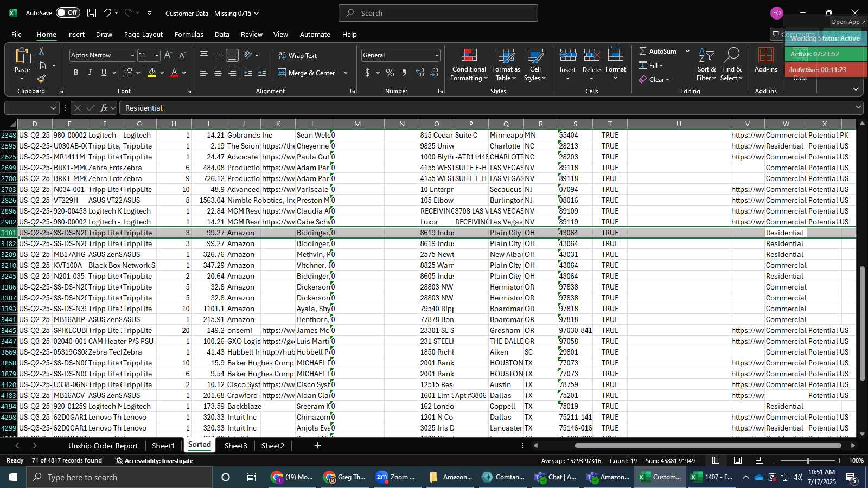Apply the Percent Style format
Image resolution: width=868 pixels, height=488 pixels.
click(x=390, y=73)
